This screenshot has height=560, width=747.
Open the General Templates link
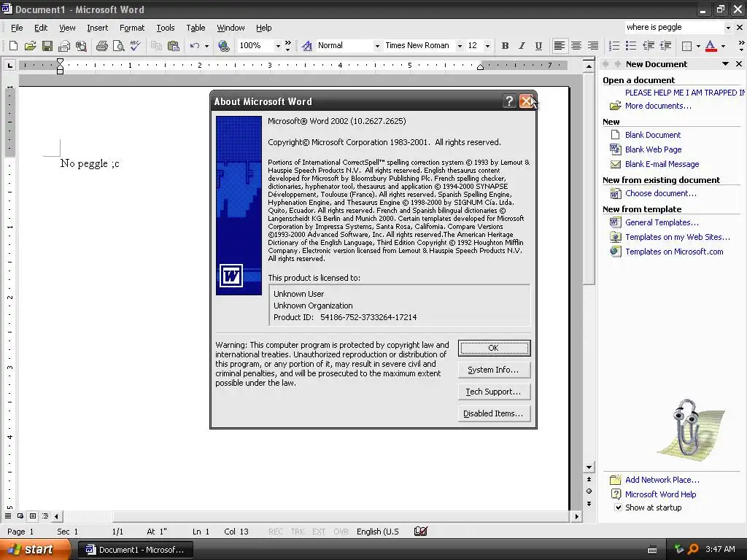[662, 222]
